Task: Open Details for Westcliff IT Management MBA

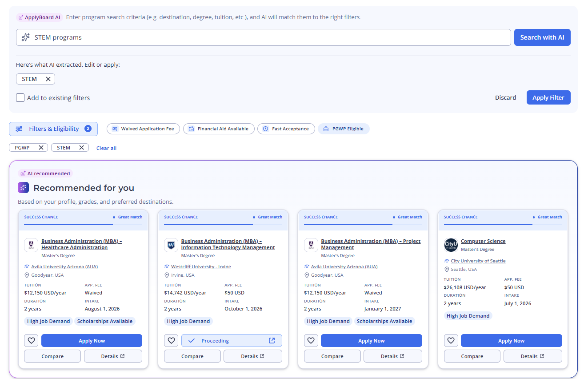Action: pyautogui.click(x=253, y=356)
